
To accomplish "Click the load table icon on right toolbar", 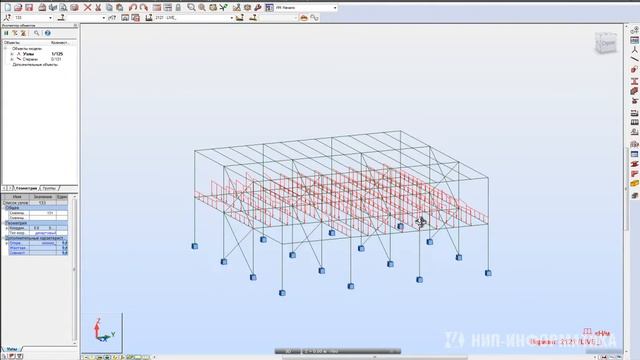I will pos(634,122).
